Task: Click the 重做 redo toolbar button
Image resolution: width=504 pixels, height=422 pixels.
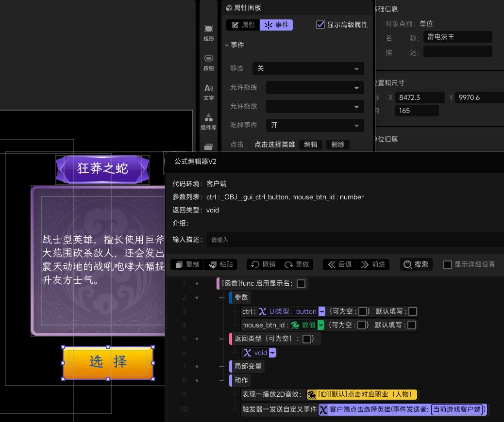Action: coord(297,264)
